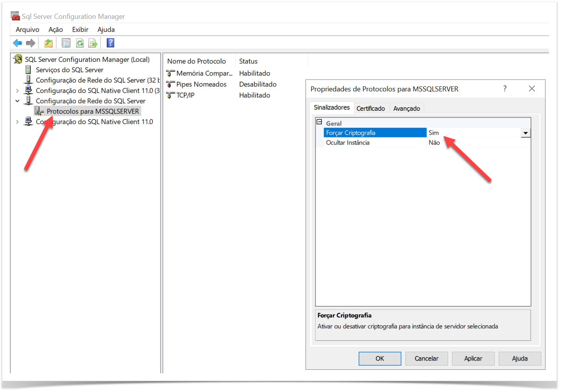Click the blue Back arrow in toolbar
This screenshot has height=392, width=562.
(x=17, y=43)
